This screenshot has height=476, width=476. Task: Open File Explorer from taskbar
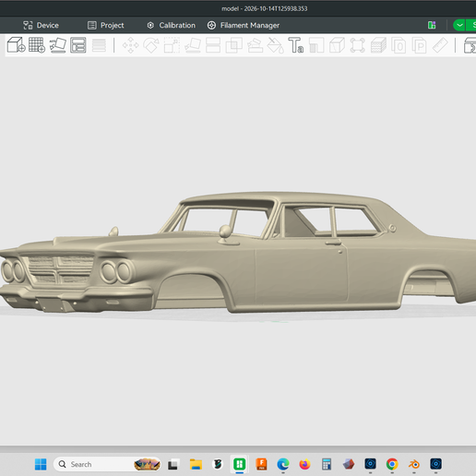196,464
